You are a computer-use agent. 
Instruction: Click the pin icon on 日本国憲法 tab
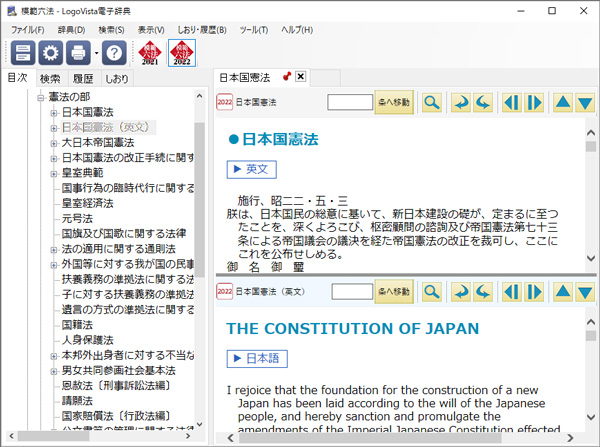coord(287,77)
